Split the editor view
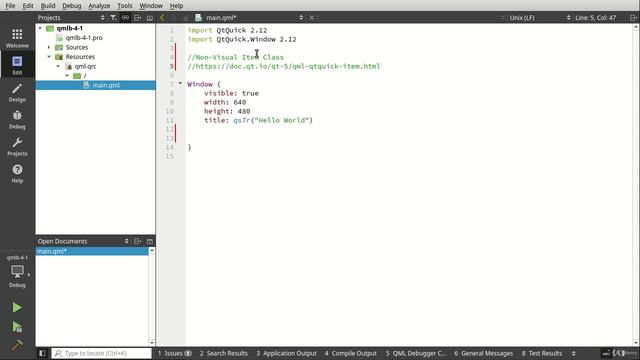640x360 pixels. [x=633, y=18]
